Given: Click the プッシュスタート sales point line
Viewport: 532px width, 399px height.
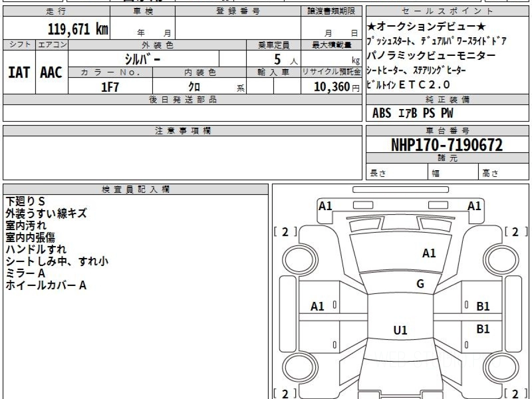Looking at the screenshot, I should pyautogui.click(x=437, y=42).
